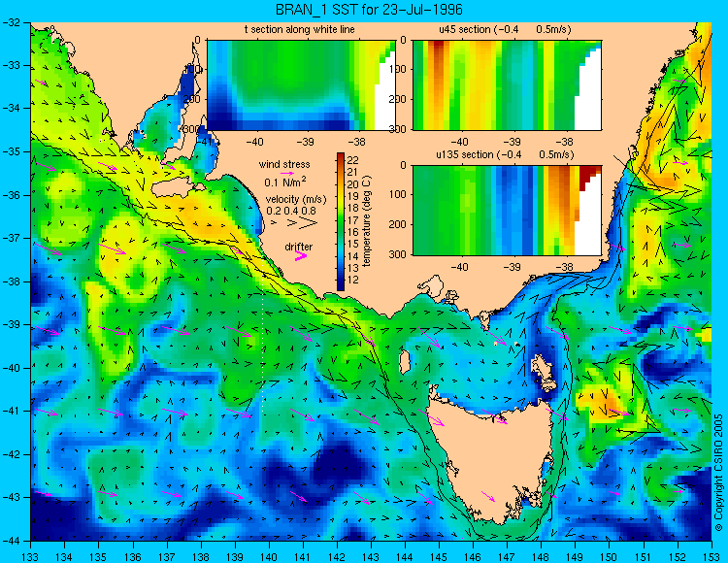Select the '0.1 N/m2' wind stress scale text

pyautogui.click(x=285, y=182)
